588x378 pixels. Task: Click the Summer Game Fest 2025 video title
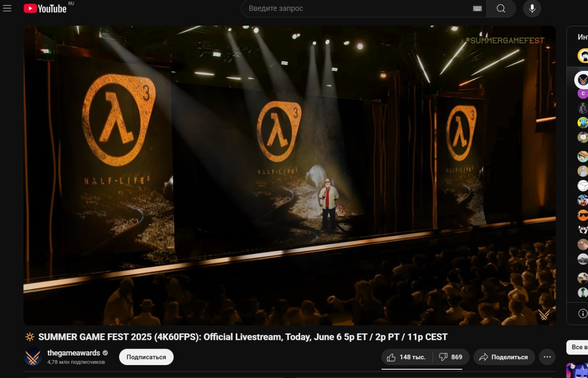point(243,337)
